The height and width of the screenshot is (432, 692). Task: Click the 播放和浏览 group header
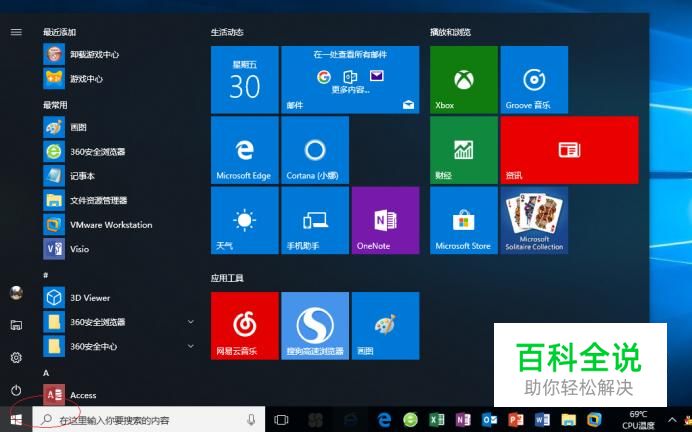pos(451,32)
